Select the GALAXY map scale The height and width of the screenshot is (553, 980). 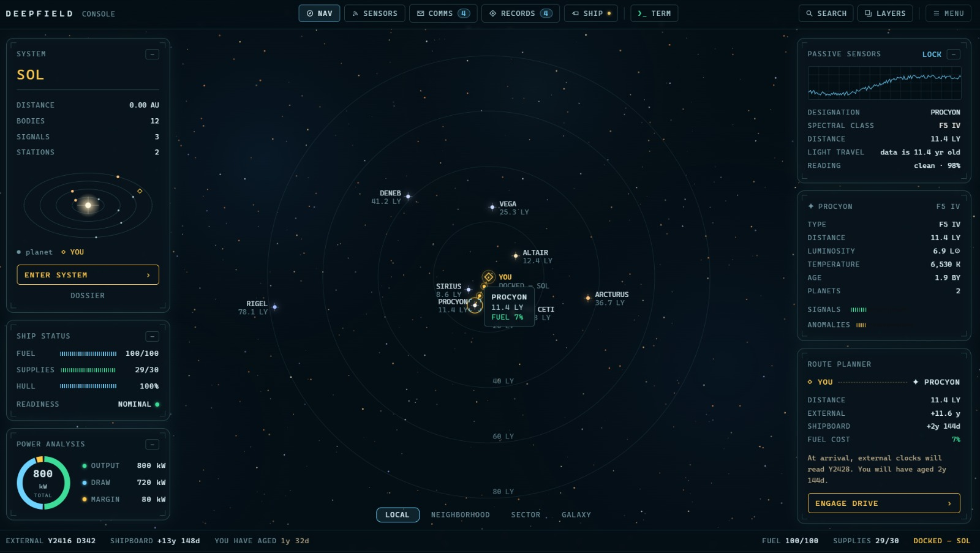click(576, 515)
